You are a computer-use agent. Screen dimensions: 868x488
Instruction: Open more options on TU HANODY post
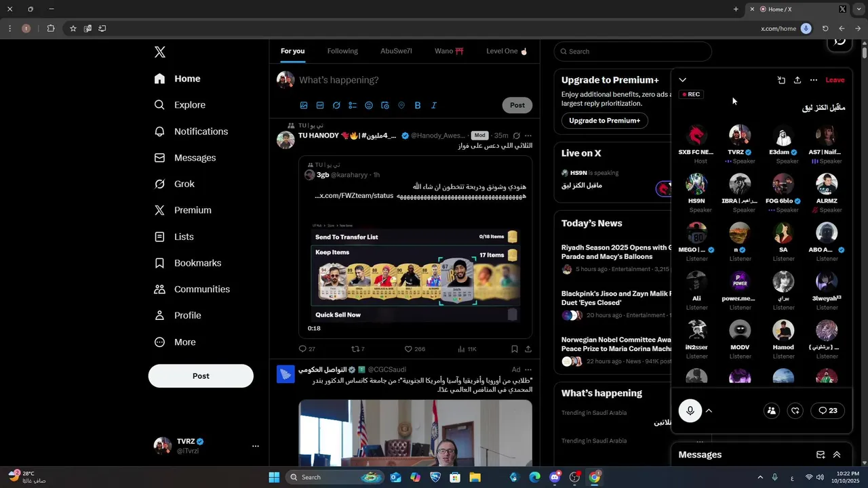[x=528, y=136]
